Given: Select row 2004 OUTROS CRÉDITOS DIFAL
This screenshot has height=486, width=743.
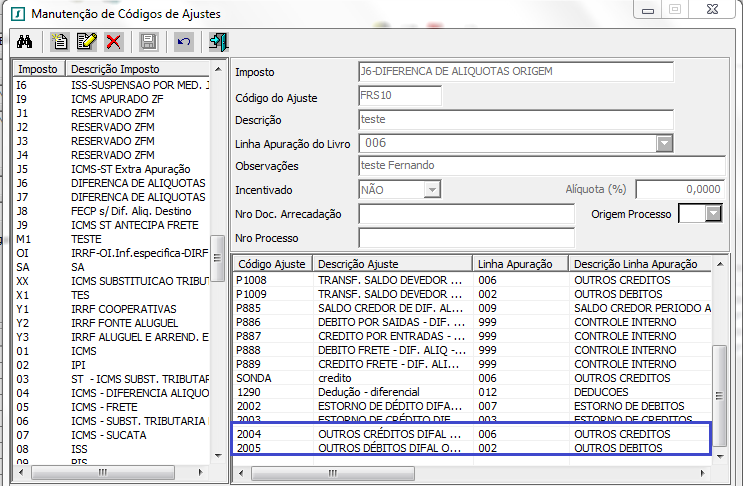Looking at the screenshot, I should point(470,435).
